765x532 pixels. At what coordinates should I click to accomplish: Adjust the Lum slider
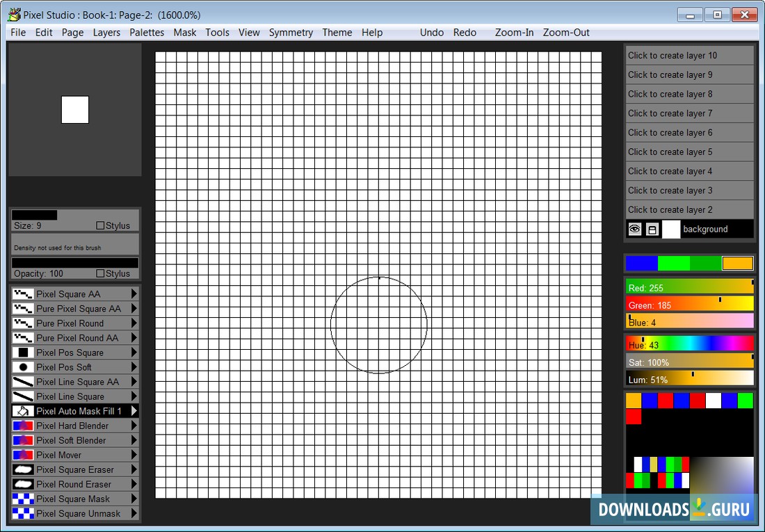(x=690, y=379)
